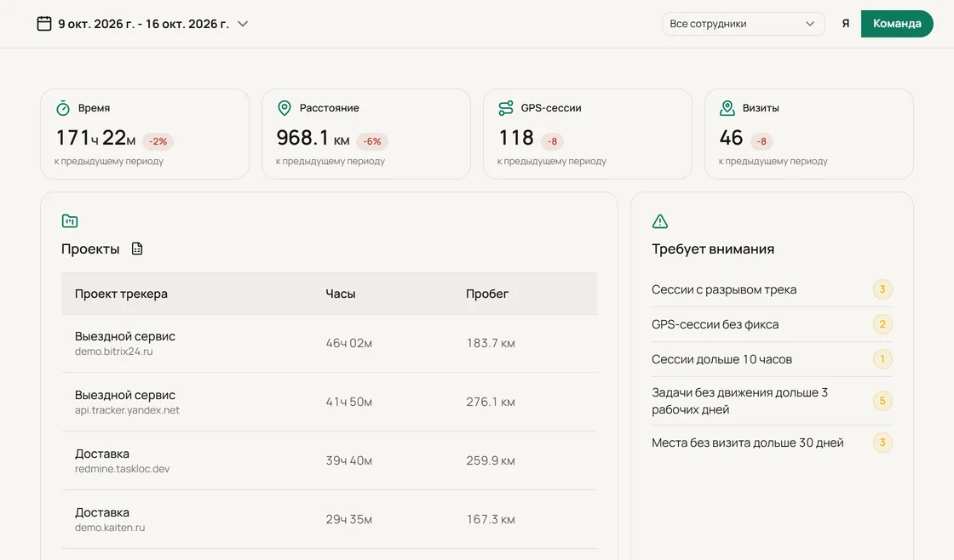The width and height of the screenshot is (954, 560).
Task: Click the 29ч 35м hours cell
Action: [x=348, y=519]
